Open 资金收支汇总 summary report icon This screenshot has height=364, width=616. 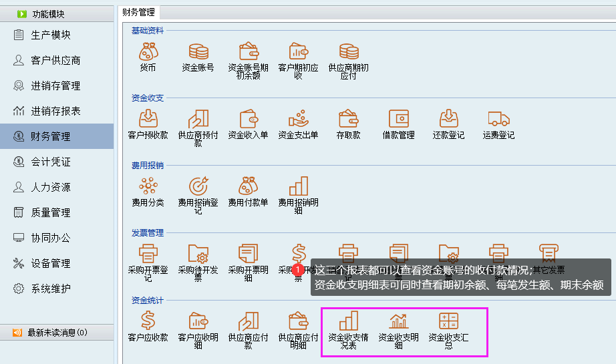pos(448,322)
